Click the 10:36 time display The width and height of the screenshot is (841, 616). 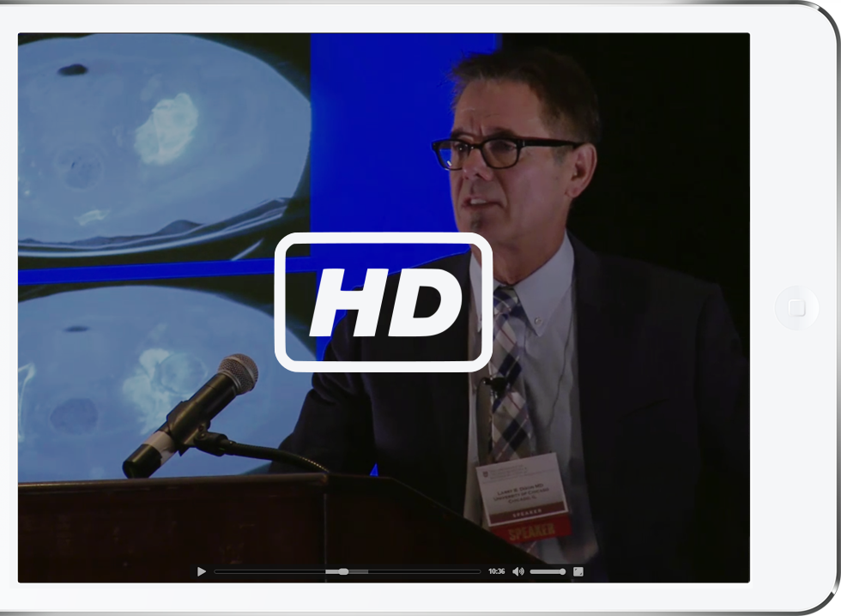497,571
